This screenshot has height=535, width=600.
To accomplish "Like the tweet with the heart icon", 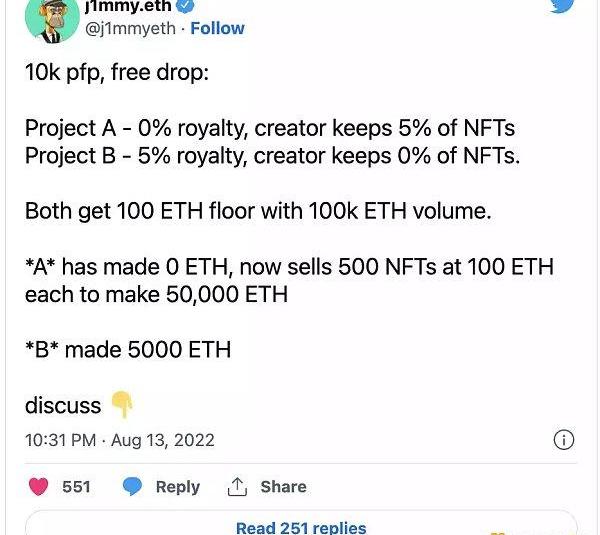I will [39, 487].
